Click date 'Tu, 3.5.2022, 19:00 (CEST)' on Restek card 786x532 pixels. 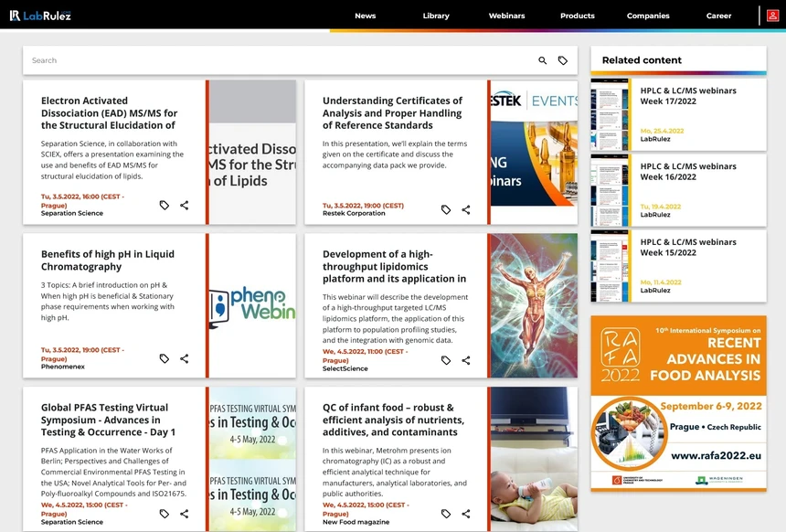363,205
